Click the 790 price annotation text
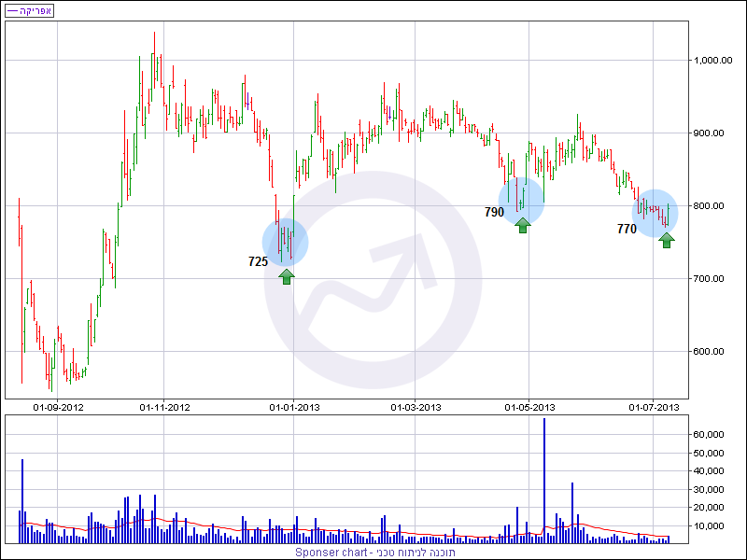The width and height of the screenshot is (747, 560). point(494,213)
